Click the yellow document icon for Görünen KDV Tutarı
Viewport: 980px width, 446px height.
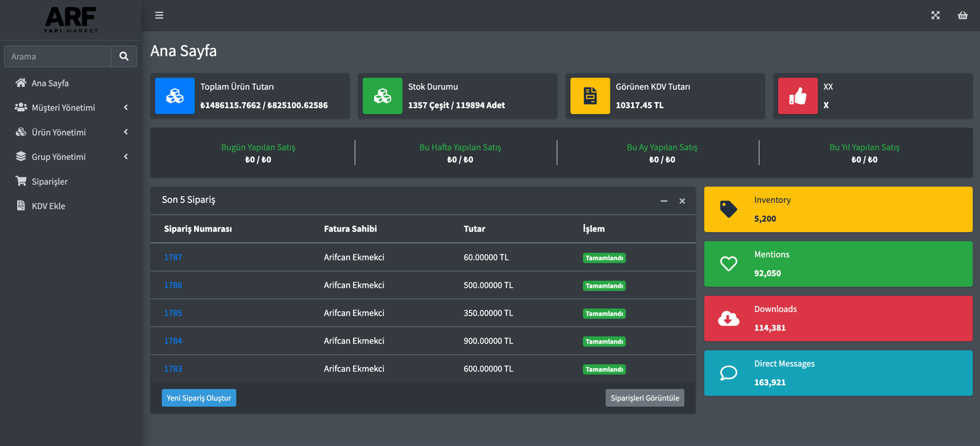point(590,96)
